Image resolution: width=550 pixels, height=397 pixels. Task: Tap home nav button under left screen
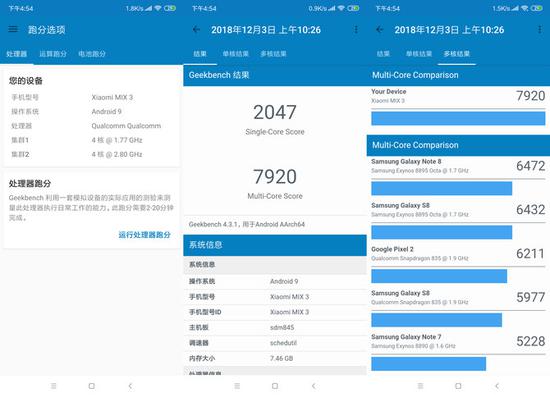point(92,386)
